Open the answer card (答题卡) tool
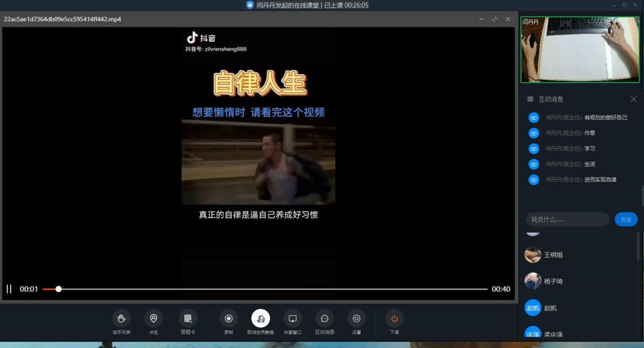Screen dimensions: 644x348 (x=188, y=319)
